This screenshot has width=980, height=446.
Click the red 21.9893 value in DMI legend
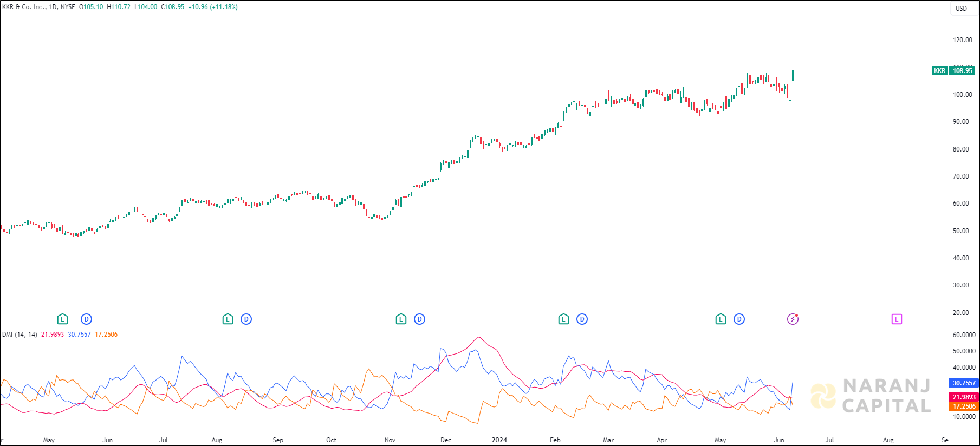tap(53, 334)
